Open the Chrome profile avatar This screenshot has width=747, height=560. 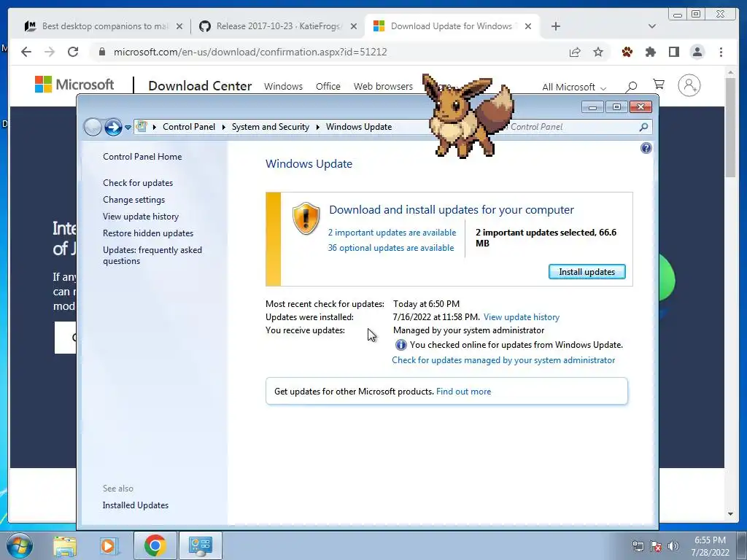(x=697, y=52)
